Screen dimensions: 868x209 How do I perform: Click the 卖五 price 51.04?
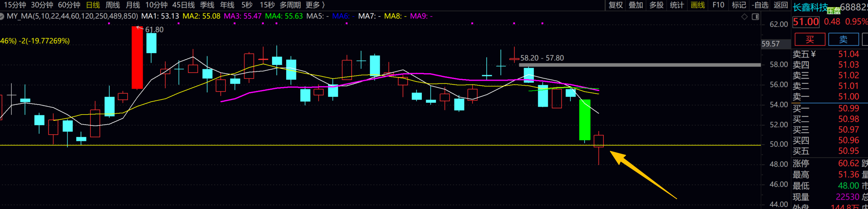pyautogui.click(x=848, y=54)
